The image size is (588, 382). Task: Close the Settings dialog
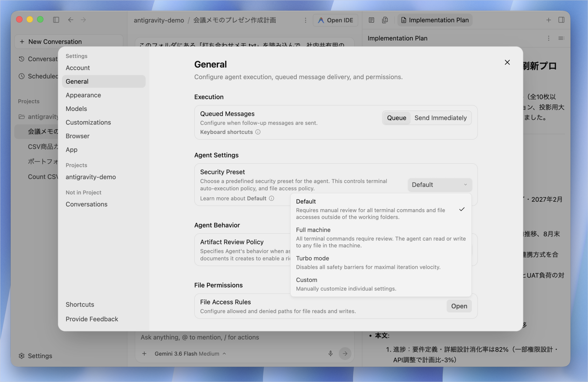coord(507,63)
